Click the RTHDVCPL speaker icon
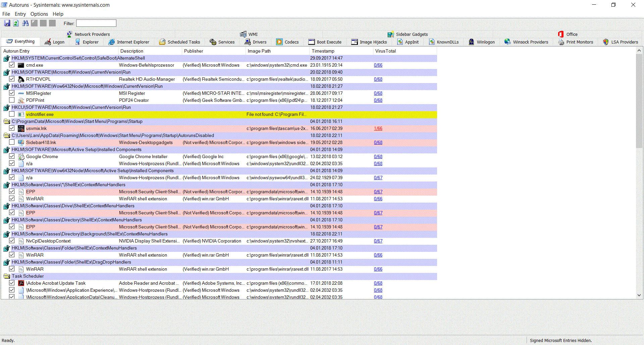Screen dimensions: 644x345 pos(21,79)
